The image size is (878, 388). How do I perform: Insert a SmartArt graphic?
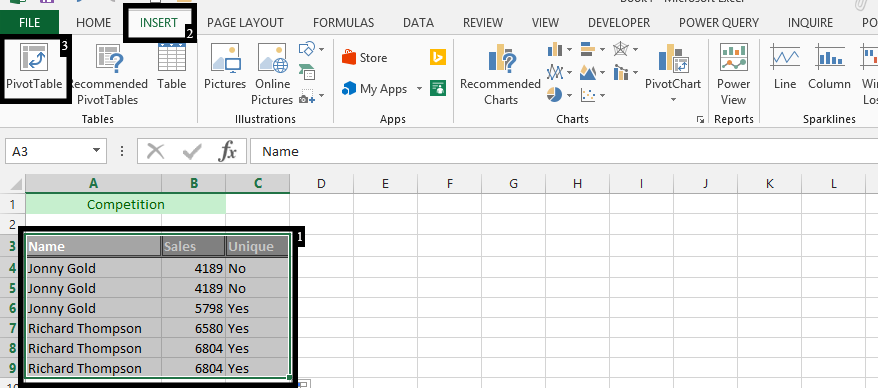point(306,72)
